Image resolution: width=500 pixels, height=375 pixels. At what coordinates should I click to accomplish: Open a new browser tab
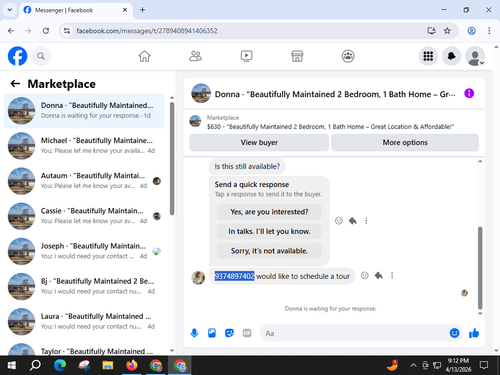pos(142,10)
